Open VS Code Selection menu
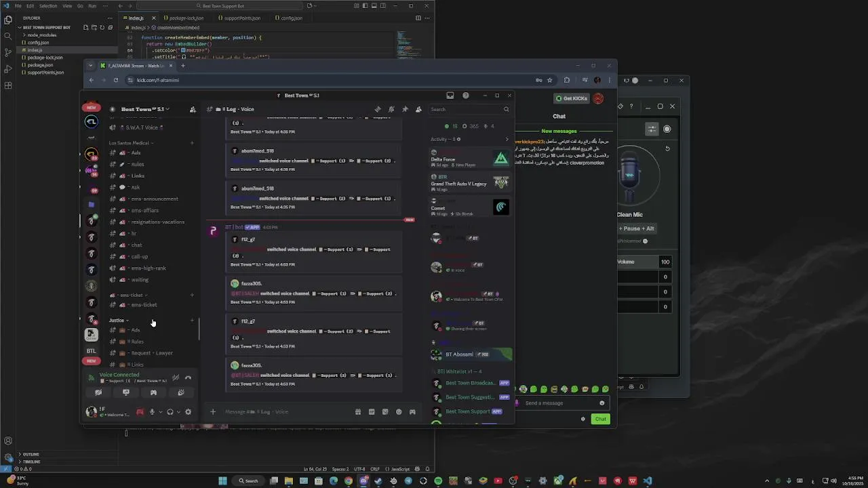The width and height of the screenshot is (868, 488). 48,6
